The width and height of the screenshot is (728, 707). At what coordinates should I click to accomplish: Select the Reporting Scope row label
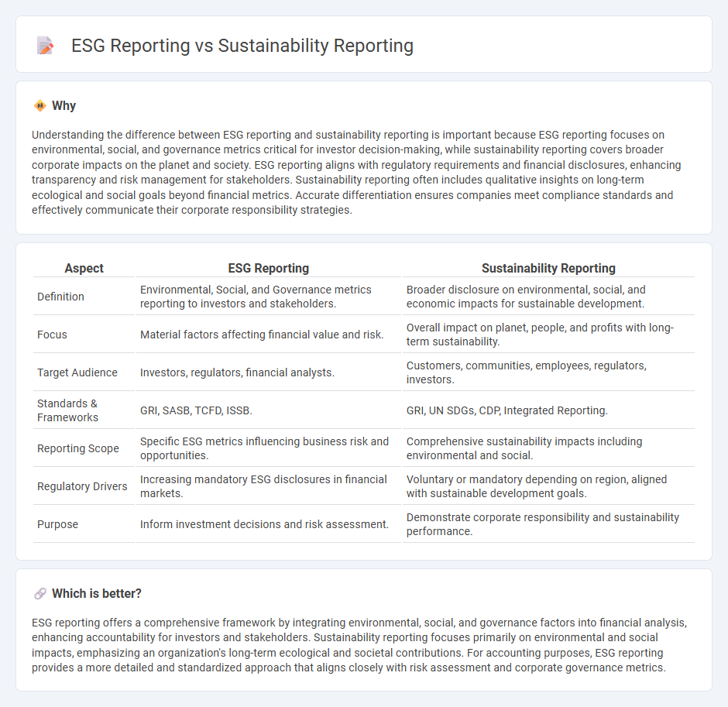78,448
